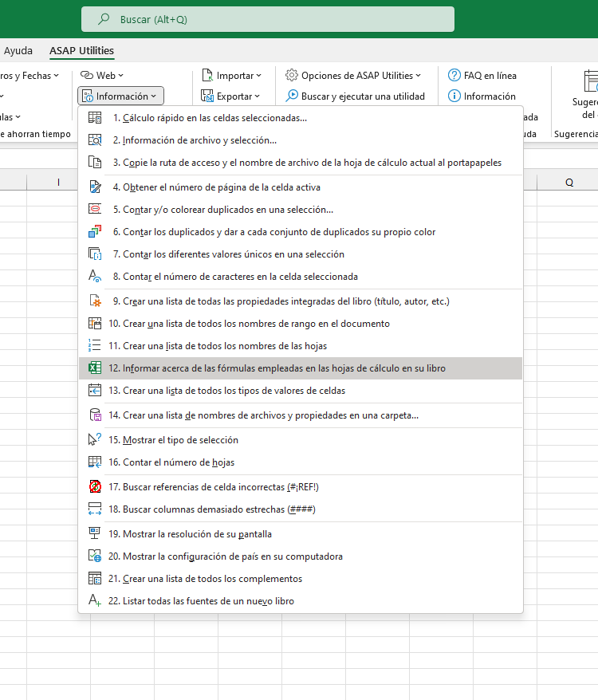Collapse the Información dropdown button
The height and width of the screenshot is (700, 598).
120,96
